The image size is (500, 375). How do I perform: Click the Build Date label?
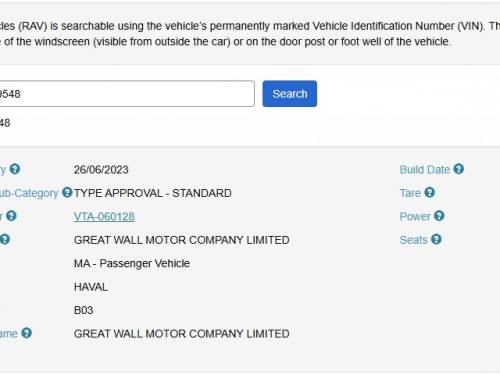pyautogui.click(x=425, y=170)
